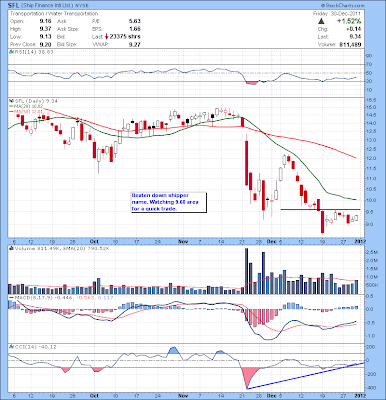Click the Chg value +0.14

coord(354,29)
